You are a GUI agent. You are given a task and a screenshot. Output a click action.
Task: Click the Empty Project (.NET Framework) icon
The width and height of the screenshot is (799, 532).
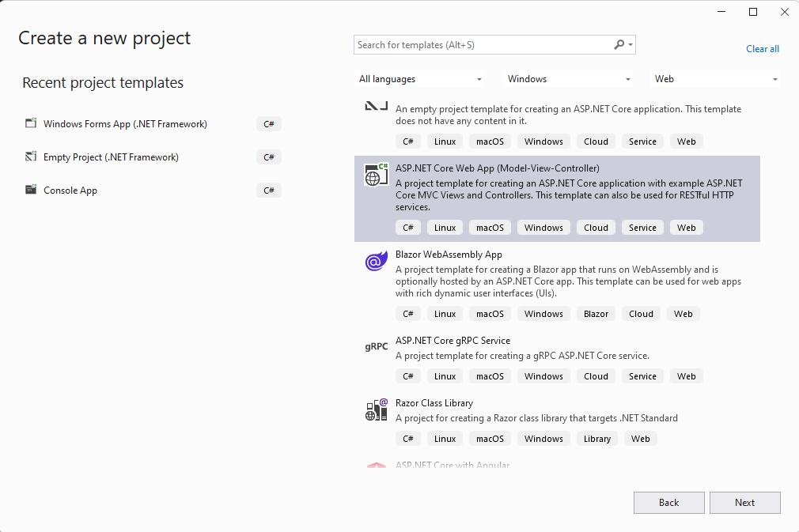(31, 157)
